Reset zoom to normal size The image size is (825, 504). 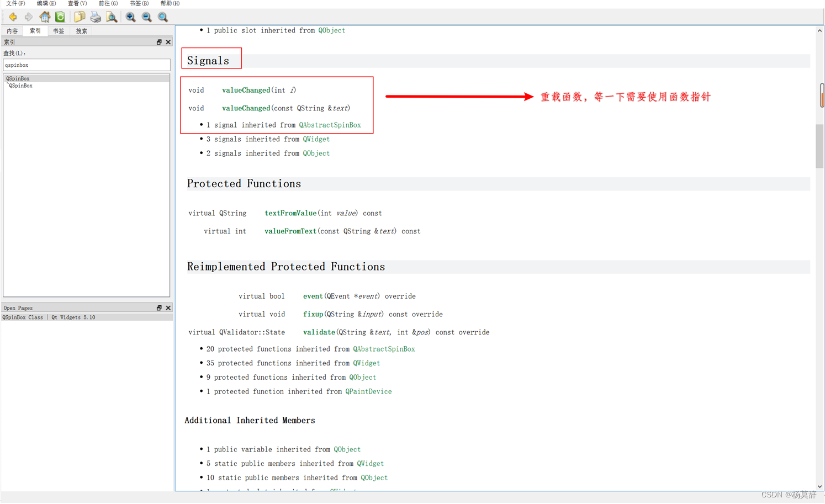point(163,17)
